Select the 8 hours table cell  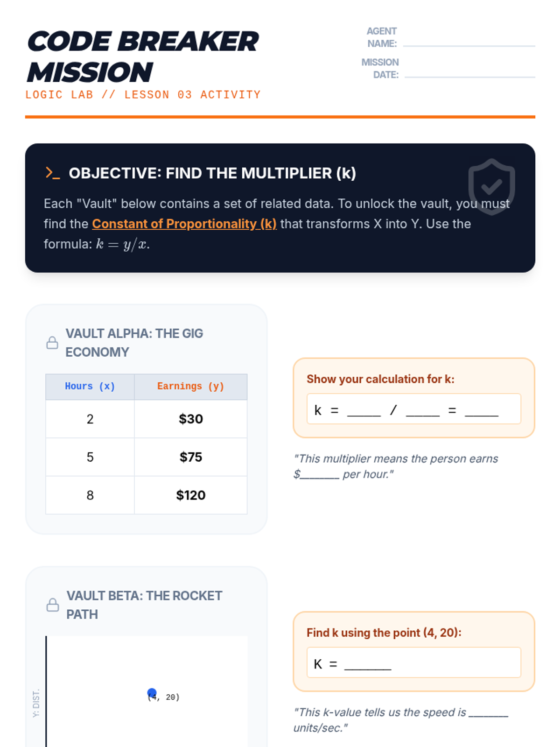tap(90, 495)
